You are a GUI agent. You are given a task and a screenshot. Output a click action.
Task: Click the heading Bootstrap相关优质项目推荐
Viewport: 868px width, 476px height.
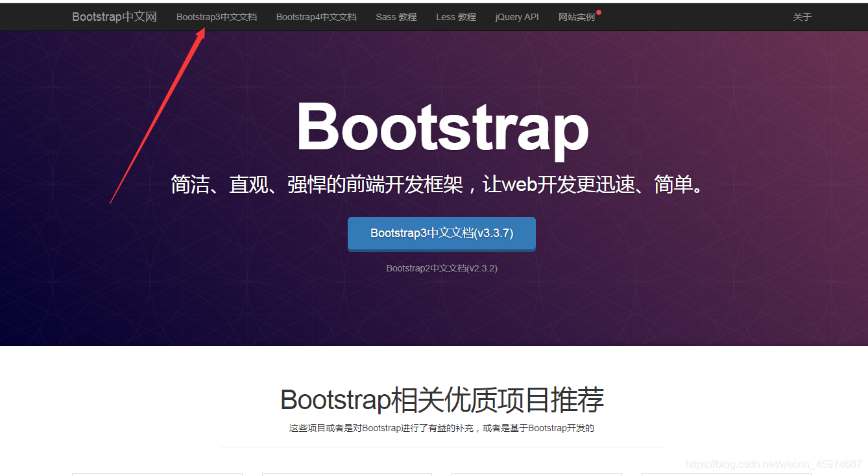point(442,399)
